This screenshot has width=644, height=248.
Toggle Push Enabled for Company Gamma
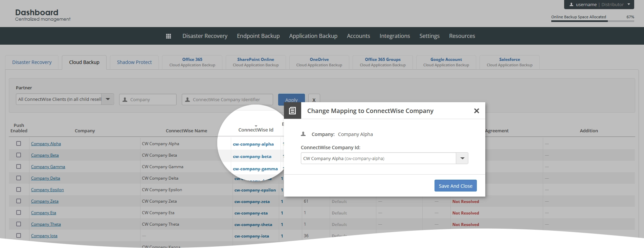(19, 166)
